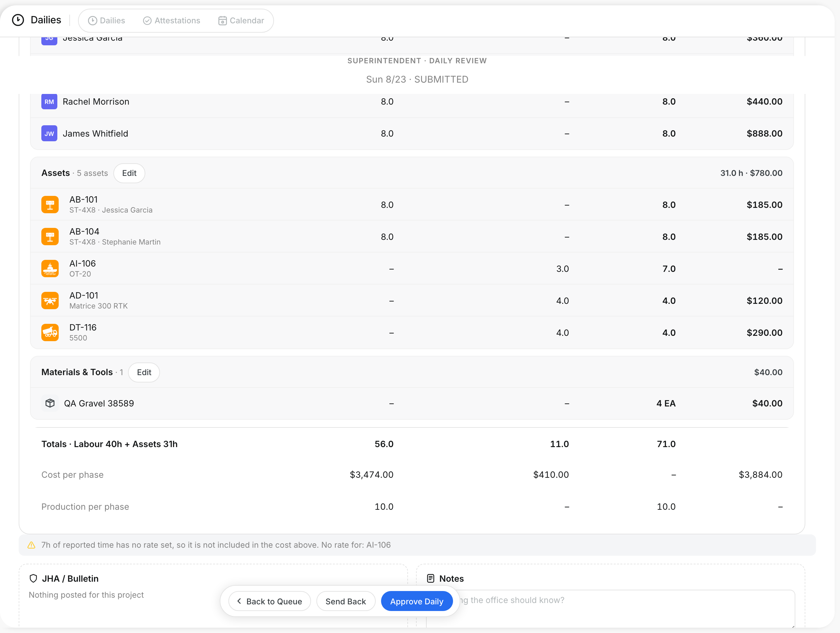Click the QA Gravel package icon
The image size is (840, 633).
point(50,403)
